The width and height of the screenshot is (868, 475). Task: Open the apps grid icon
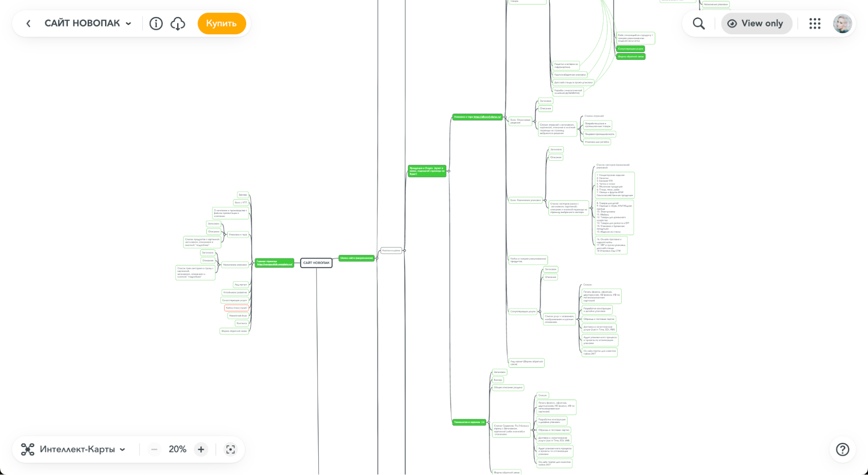coord(815,23)
